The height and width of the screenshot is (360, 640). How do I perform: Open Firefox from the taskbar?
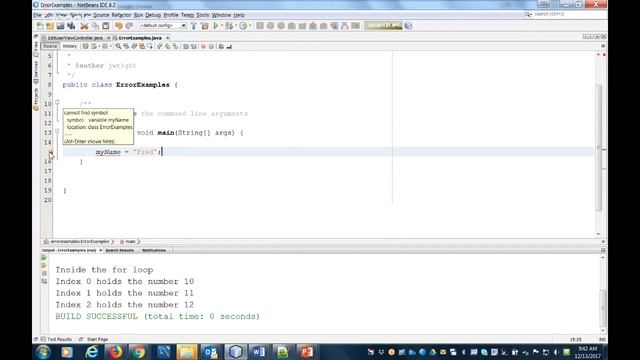click(x=116, y=352)
